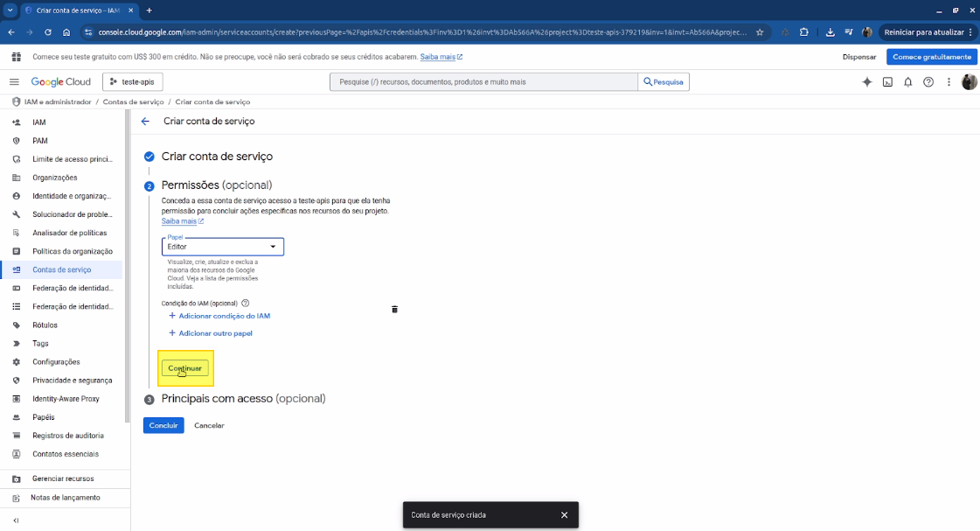Go back using the arrow beside Criar conta de serviço
Image resolution: width=980 pixels, height=531 pixels.
(146, 122)
